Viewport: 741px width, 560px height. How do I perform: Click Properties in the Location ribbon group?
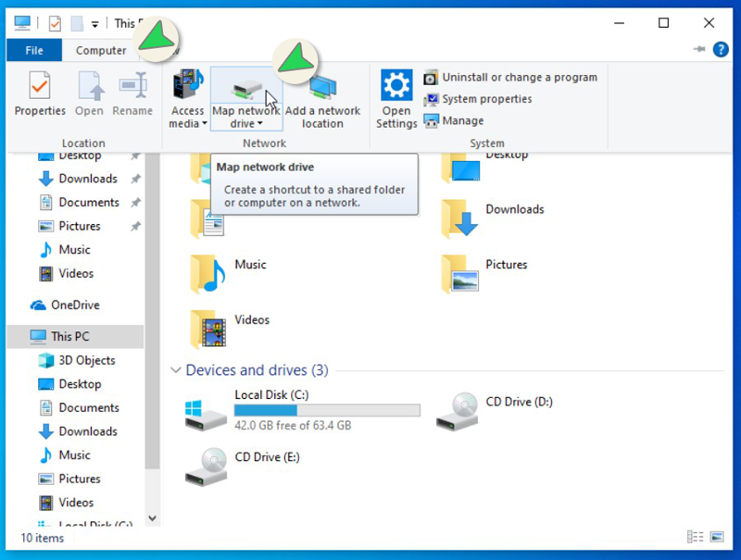40,96
